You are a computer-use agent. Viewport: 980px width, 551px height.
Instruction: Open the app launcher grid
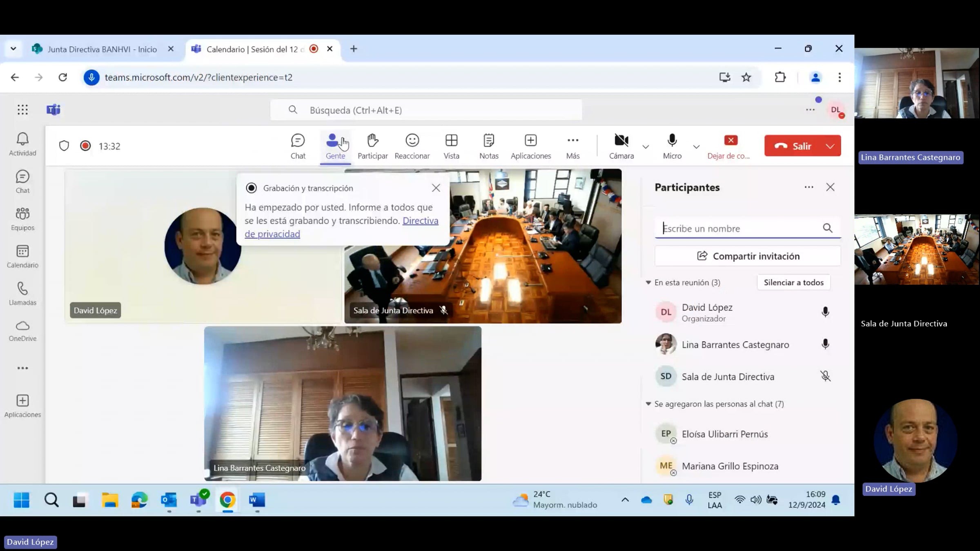(22, 109)
